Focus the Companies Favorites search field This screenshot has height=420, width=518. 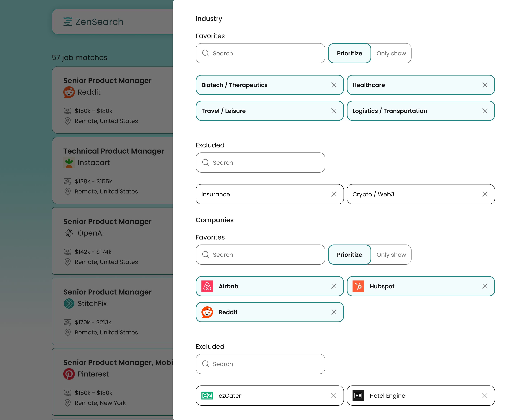click(x=260, y=255)
